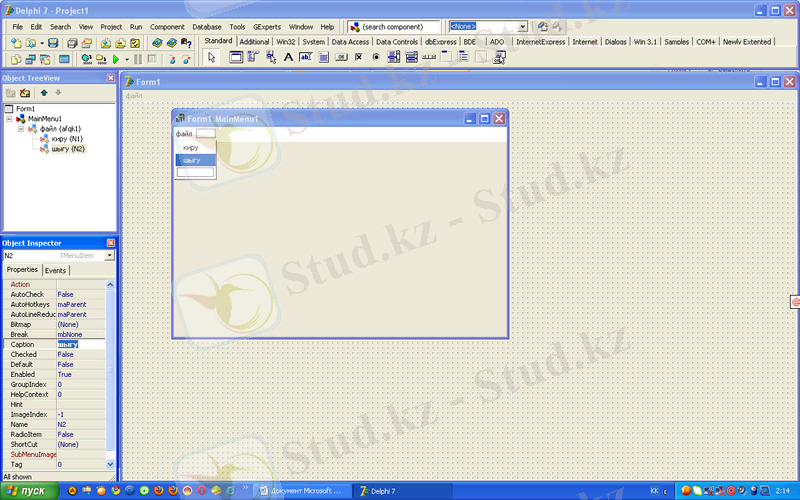Switch to the Dialogs palette tab

pyautogui.click(x=615, y=42)
